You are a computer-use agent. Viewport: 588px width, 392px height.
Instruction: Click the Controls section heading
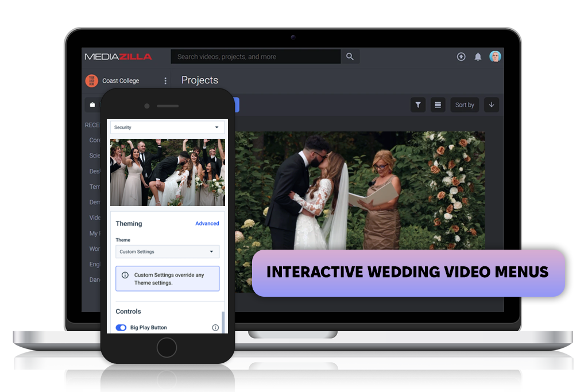tap(128, 312)
